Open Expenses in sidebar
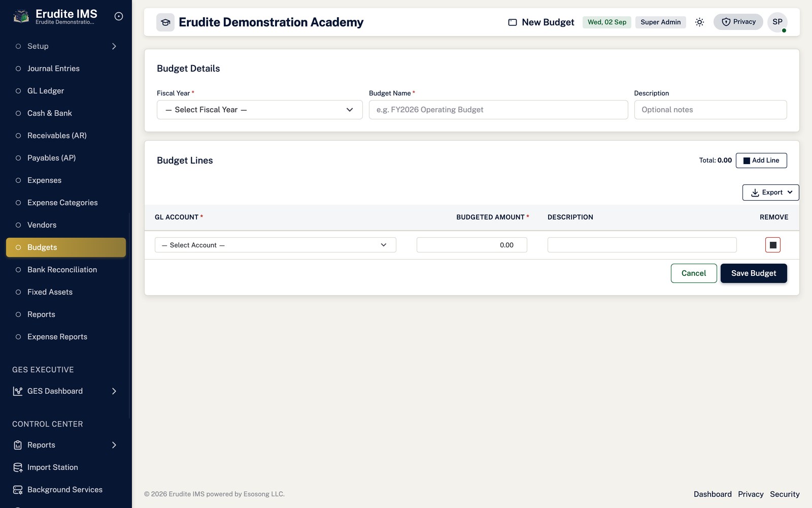The height and width of the screenshot is (508, 812). [66, 180]
